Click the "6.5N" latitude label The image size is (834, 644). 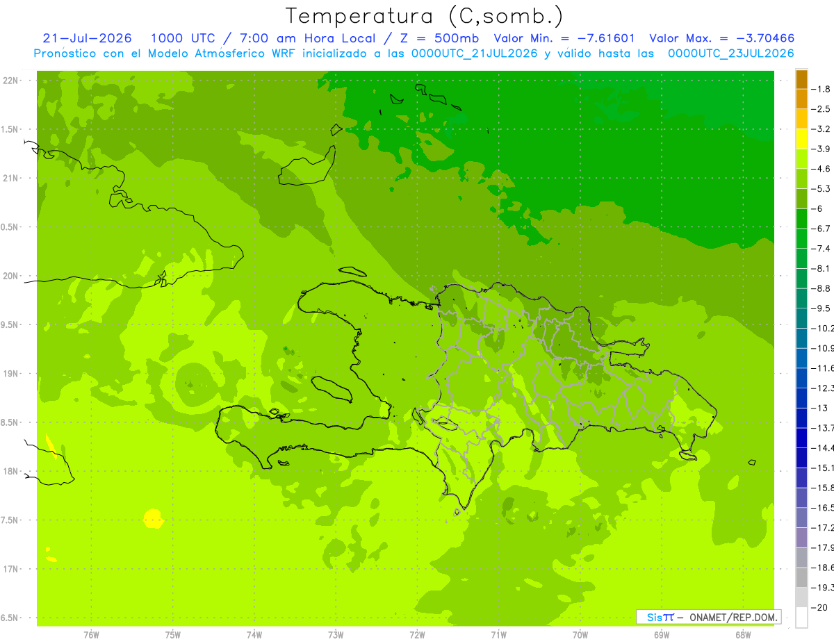tap(10, 618)
